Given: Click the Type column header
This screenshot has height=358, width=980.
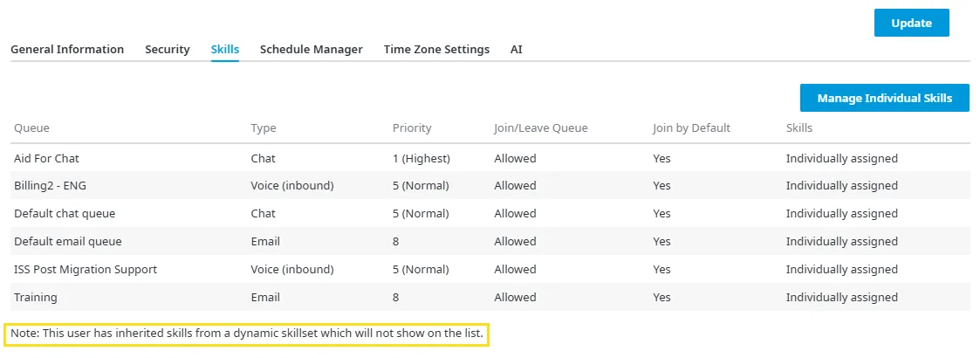Looking at the screenshot, I should (264, 127).
